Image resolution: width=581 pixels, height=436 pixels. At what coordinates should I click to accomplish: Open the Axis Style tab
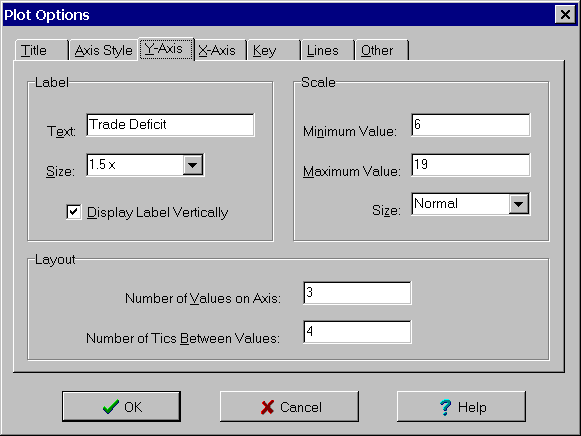coord(103,50)
